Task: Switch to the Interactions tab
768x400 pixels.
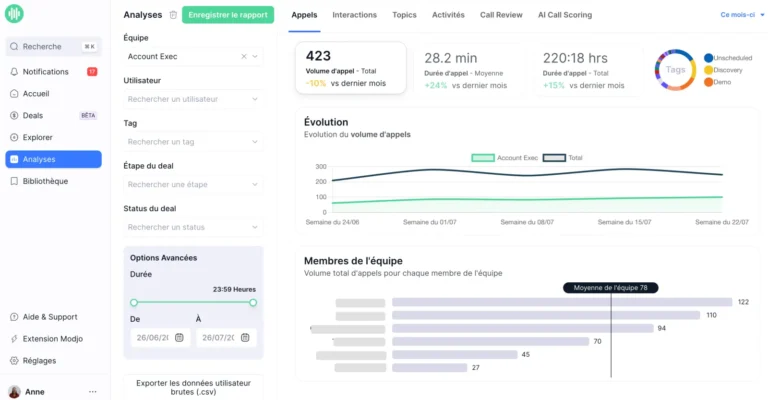Action: coord(355,15)
